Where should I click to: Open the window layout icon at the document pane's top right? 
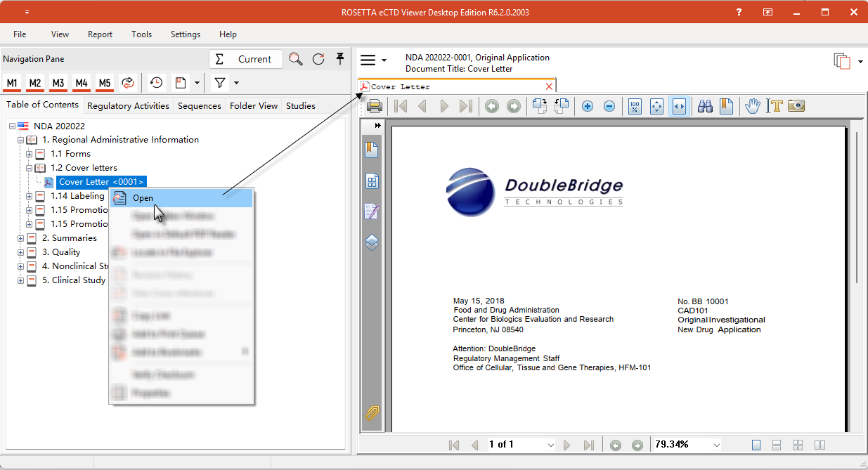(842, 61)
